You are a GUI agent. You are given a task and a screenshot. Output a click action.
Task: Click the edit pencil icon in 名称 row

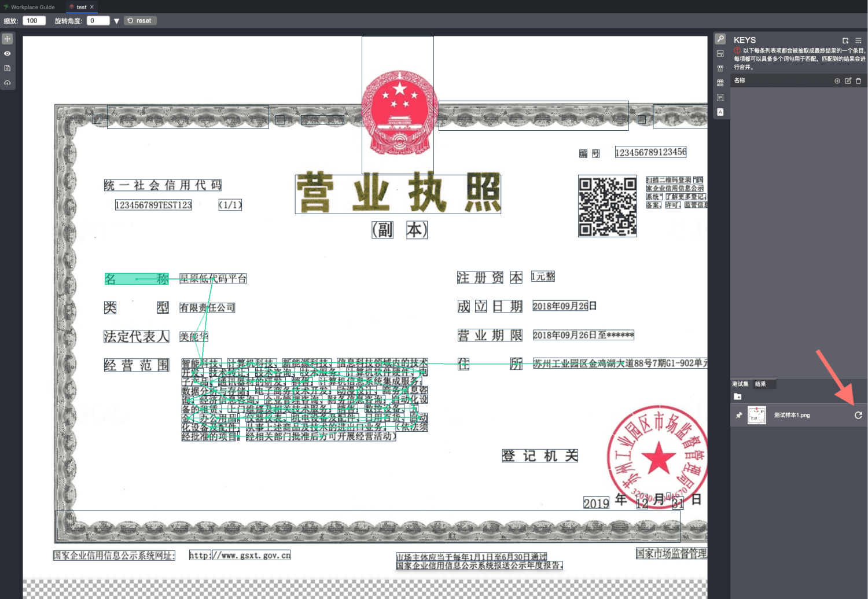coord(848,81)
